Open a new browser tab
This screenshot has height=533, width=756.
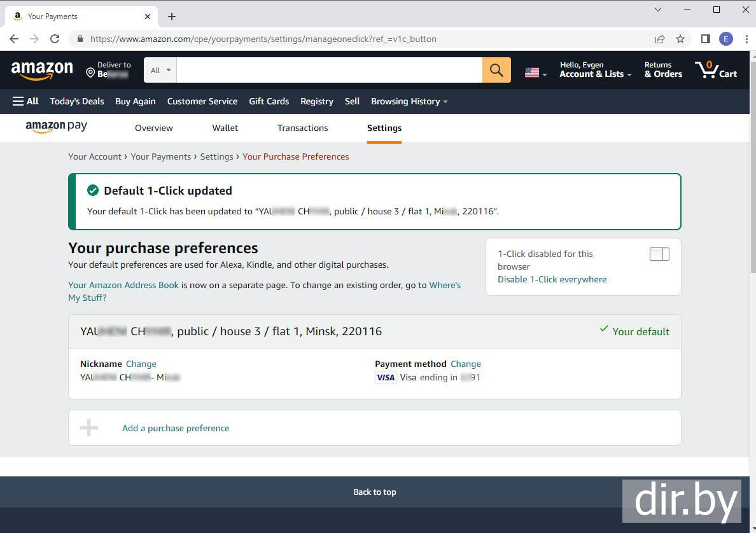172,17
